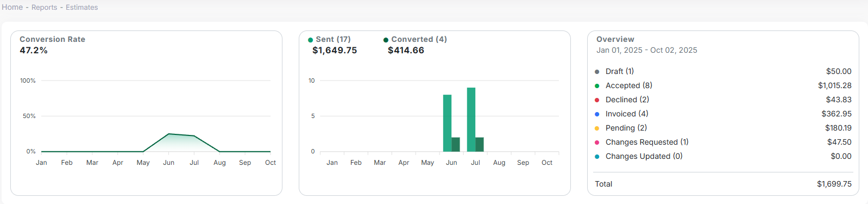Select the Accepted (8) overview row
Viewport: 868px width, 204px height.
tap(723, 85)
